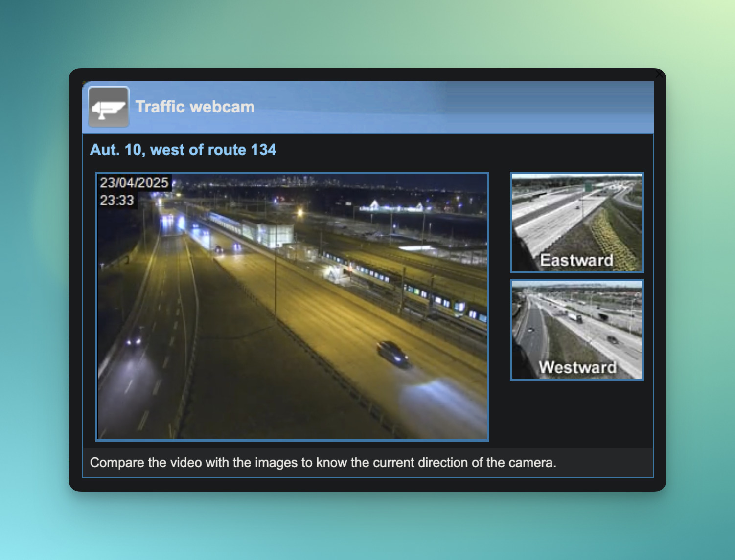
Task: Click the traffic camera icon in header
Action: tap(109, 107)
